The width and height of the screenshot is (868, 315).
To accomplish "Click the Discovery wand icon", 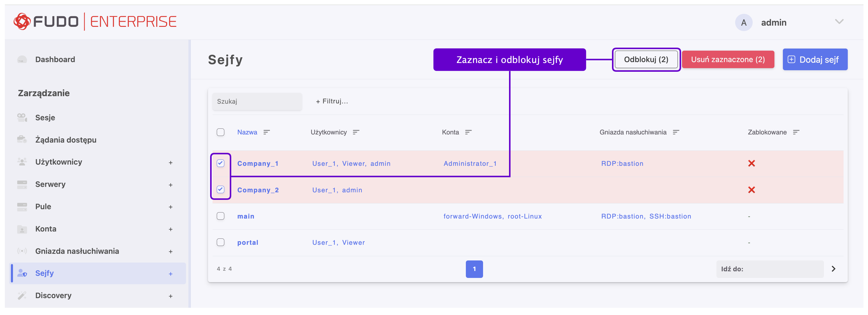I will [22, 295].
